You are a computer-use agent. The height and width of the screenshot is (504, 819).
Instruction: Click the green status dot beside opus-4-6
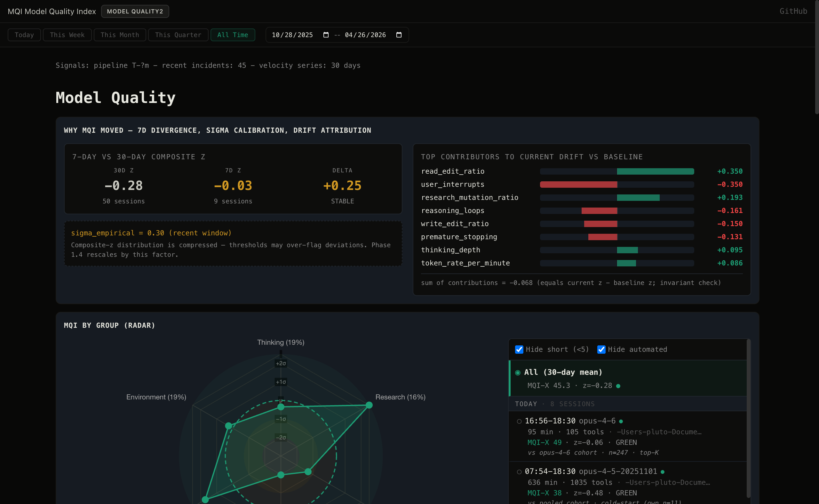621,421
